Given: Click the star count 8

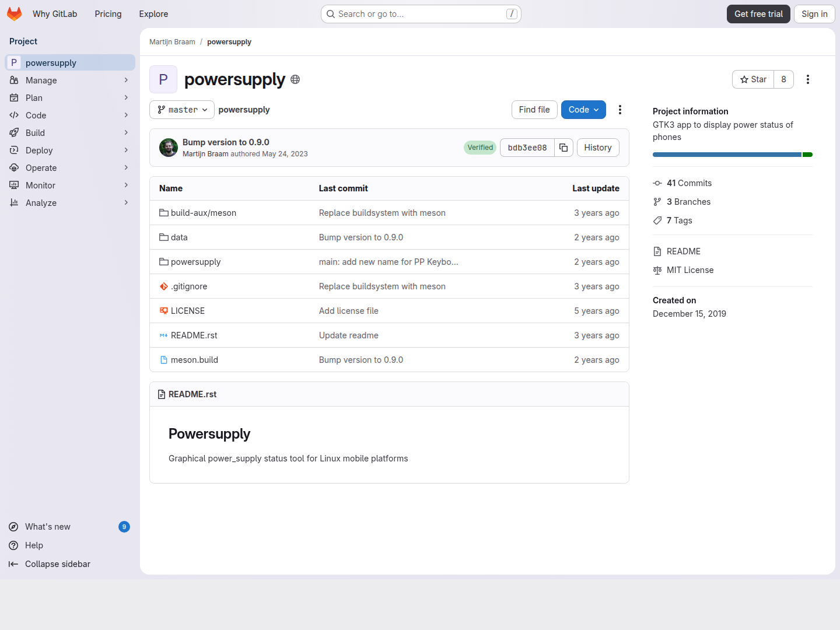Looking at the screenshot, I should tap(783, 79).
